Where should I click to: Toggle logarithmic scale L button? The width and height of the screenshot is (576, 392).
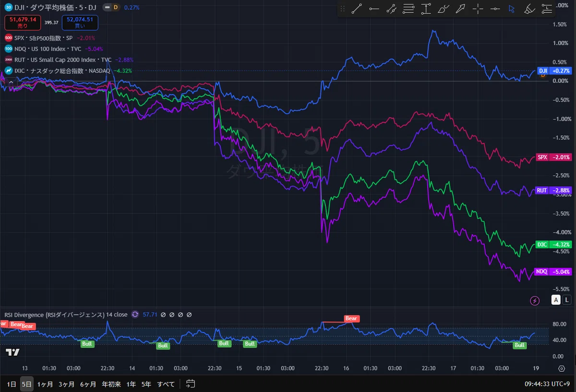[x=567, y=300]
